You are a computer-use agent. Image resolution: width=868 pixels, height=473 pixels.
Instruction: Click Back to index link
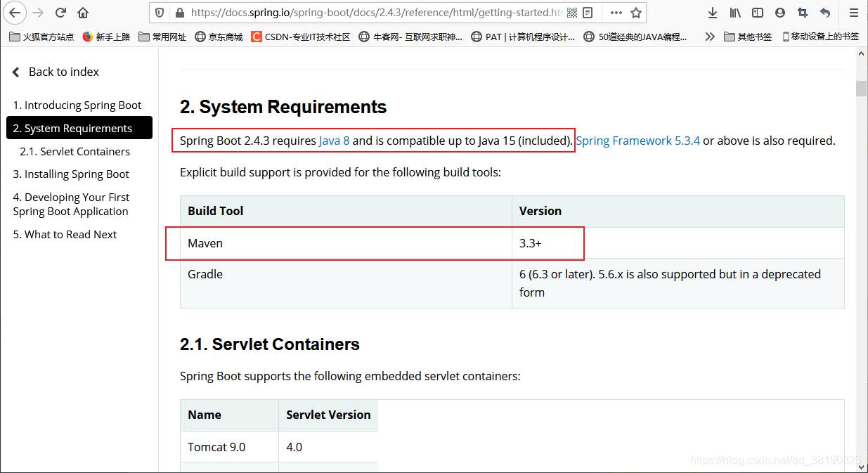pos(56,72)
